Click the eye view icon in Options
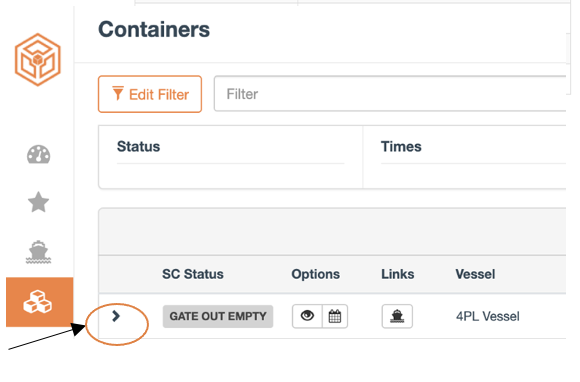Screen dimensions: 580x382 point(307,316)
